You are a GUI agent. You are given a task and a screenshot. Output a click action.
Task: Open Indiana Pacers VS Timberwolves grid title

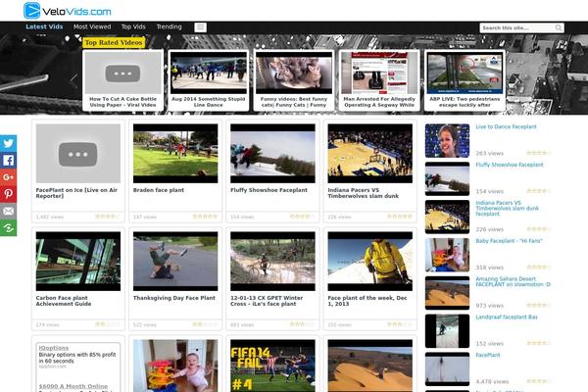[x=363, y=193]
